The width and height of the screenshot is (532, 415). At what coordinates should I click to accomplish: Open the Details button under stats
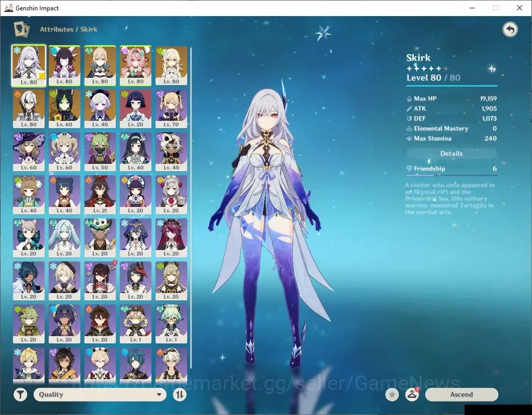click(452, 154)
